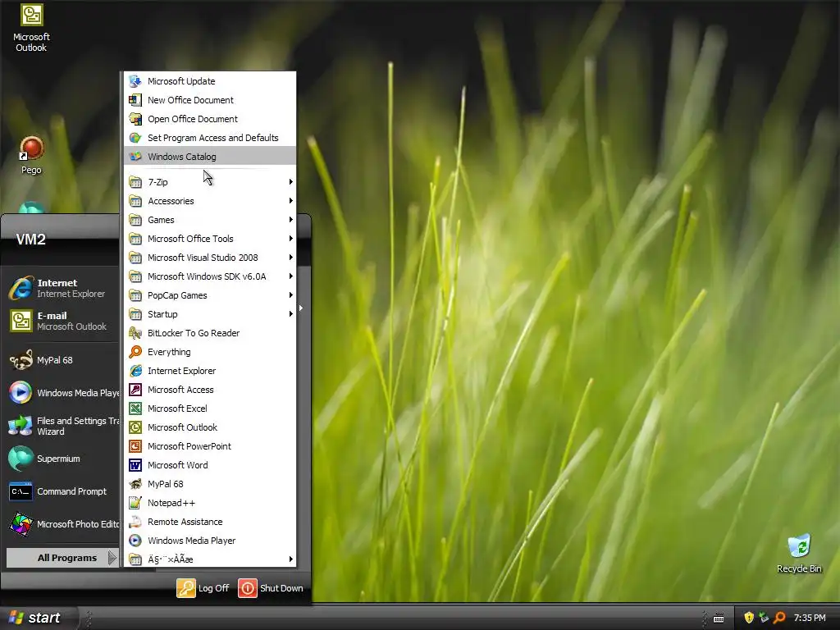Expand Microsoft Windows SDK v6.0A submenu
Image resolution: width=840 pixels, height=630 pixels.
pyautogui.click(x=210, y=276)
